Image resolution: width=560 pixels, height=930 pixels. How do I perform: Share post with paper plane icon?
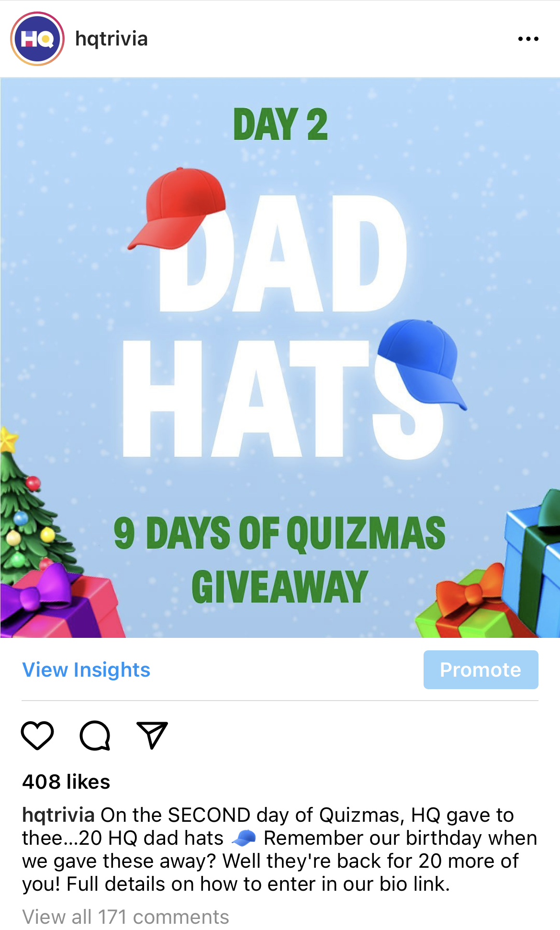(x=152, y=735)
